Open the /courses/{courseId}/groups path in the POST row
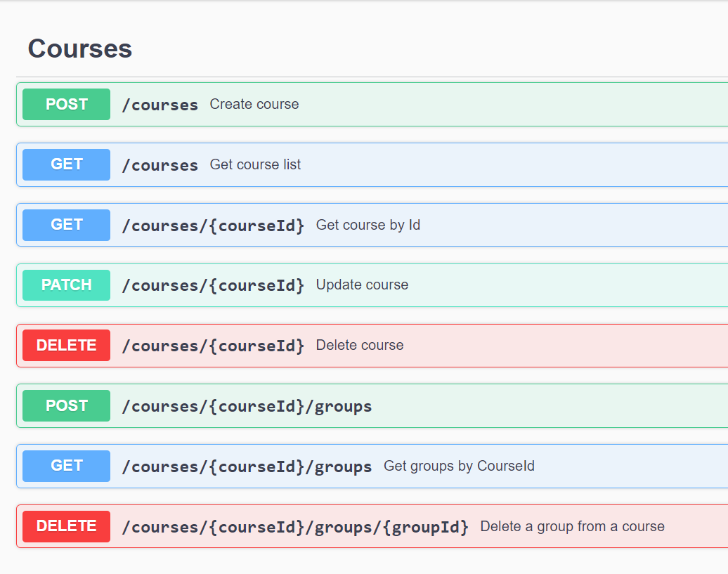This screenshot has height=574, width=728. pyautogui.click(x=247, y=406)
